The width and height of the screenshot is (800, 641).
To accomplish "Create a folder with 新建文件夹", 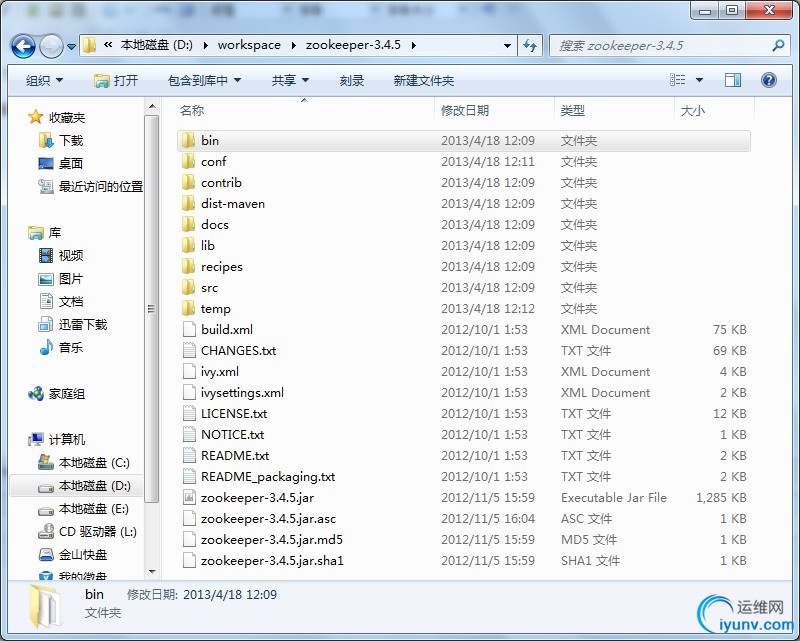I will [423, 81].
